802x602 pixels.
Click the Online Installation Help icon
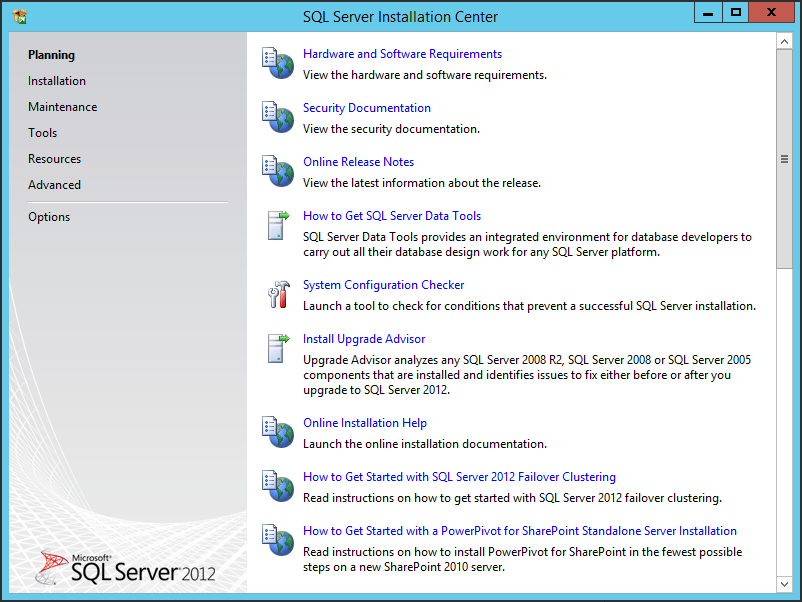point(277,432)
